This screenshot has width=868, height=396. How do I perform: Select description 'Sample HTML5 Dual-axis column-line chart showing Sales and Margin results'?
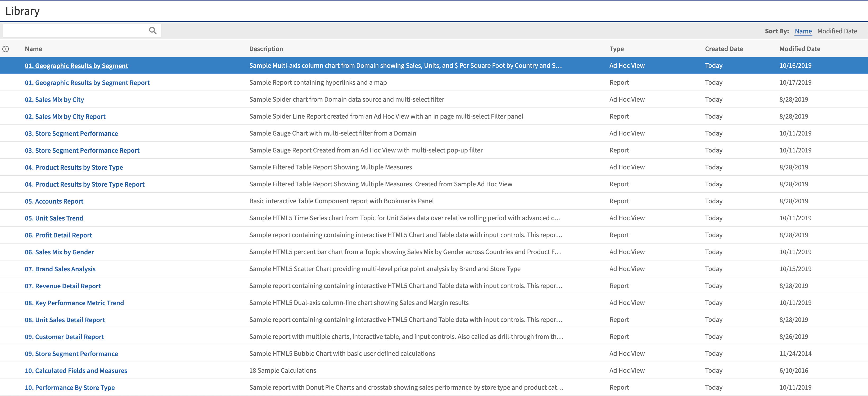click(x=359, y=303)
